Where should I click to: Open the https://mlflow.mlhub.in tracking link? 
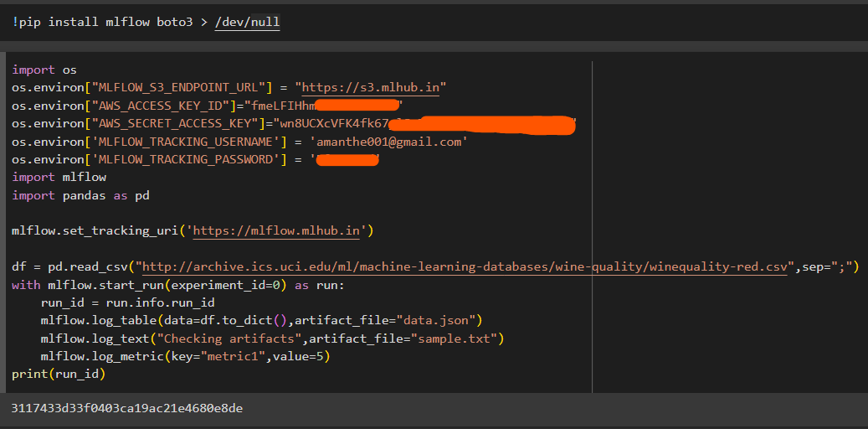click(x=277, y=231)
